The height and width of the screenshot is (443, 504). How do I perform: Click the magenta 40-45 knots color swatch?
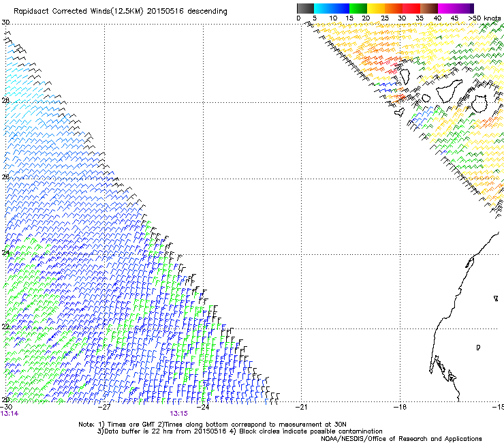(447, 8)
